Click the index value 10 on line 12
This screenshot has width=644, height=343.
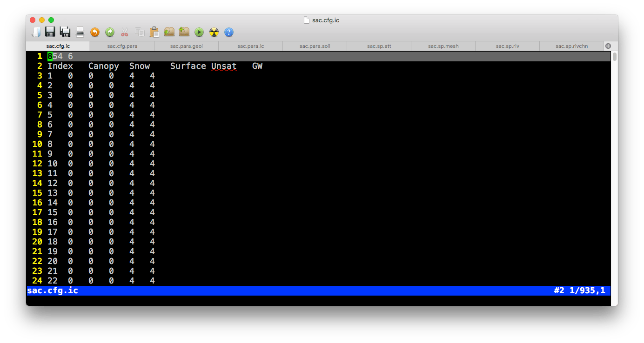click(x=53, y=164)
